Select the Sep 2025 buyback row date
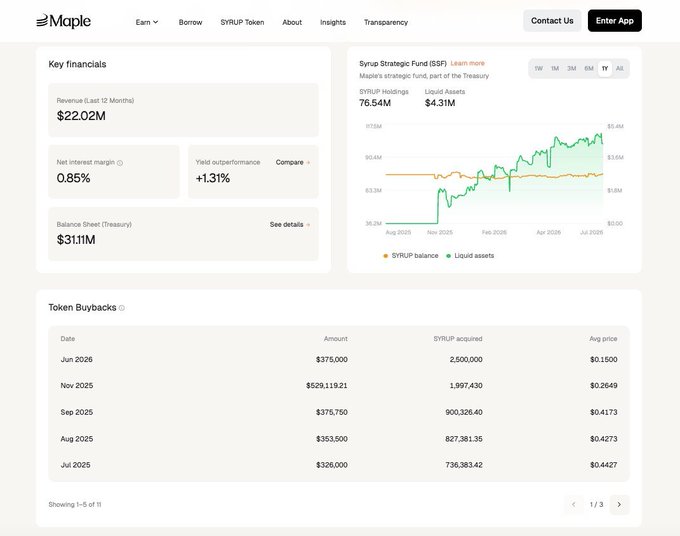 pyautogui.click(x=77, y=412)
